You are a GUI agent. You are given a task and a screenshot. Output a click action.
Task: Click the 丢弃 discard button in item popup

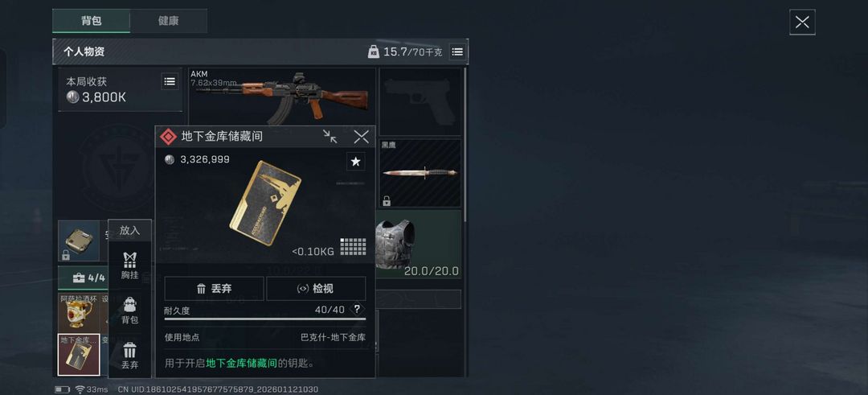pyautogui.click(x=214, y=289)
